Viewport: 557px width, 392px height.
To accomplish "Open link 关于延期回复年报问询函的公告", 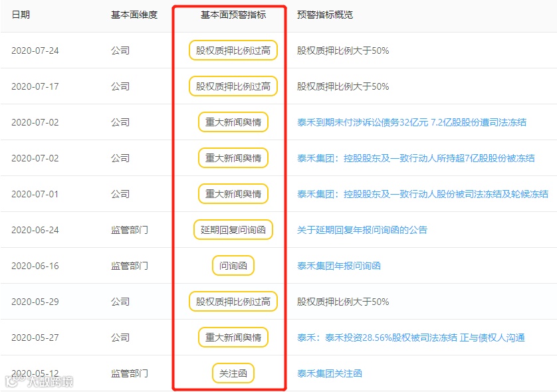I will tap(362, 230).
